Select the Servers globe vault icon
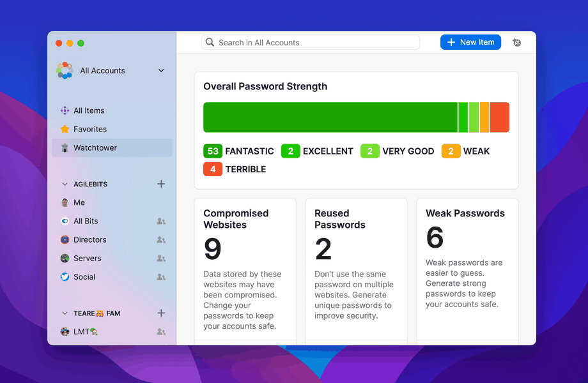 [x=65, y=258]
